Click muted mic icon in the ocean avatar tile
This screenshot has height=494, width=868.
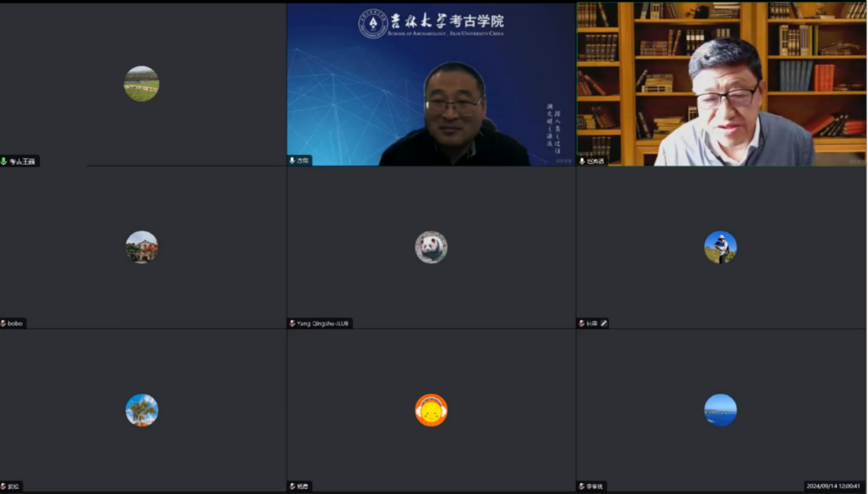coord(581,486)
